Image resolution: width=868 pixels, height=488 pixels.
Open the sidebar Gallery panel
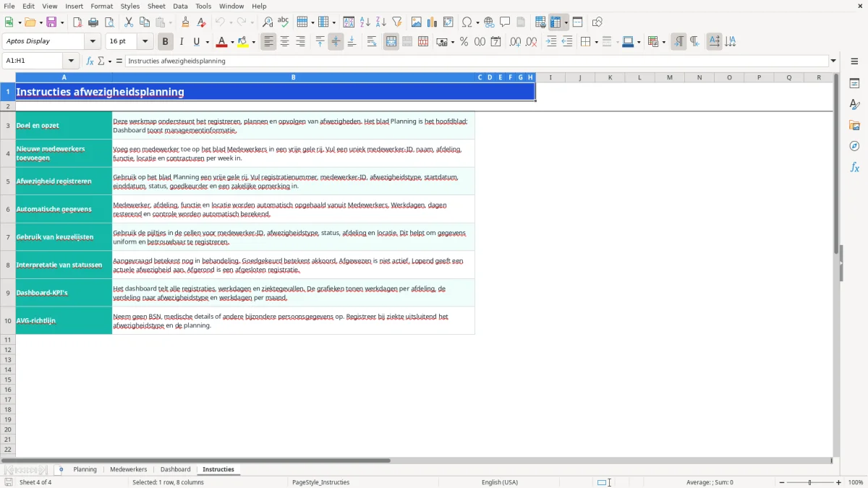point(854,125)
